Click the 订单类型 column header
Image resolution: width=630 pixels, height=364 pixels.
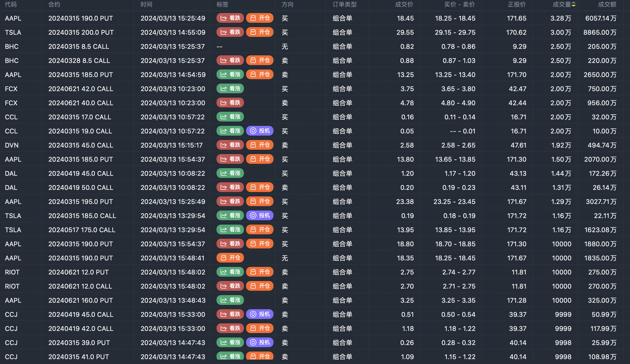(x=345, y=5)
